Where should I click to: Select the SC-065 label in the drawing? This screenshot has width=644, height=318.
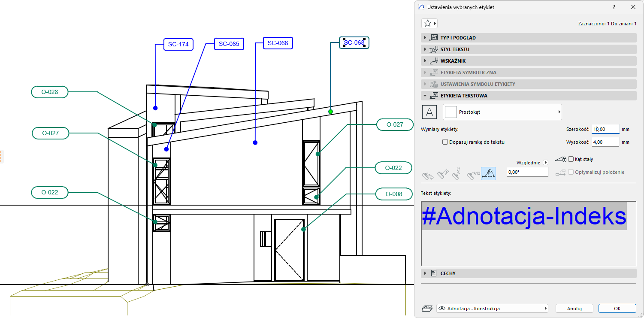[x=229, y=44]
